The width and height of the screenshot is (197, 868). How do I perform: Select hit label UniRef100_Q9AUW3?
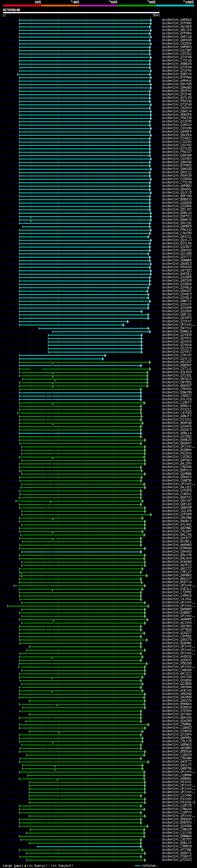pos(177,88)
